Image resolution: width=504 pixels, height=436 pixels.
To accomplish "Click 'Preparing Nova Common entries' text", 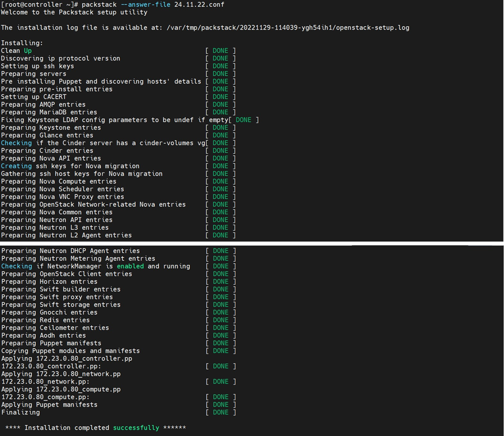I will [57, 213].
